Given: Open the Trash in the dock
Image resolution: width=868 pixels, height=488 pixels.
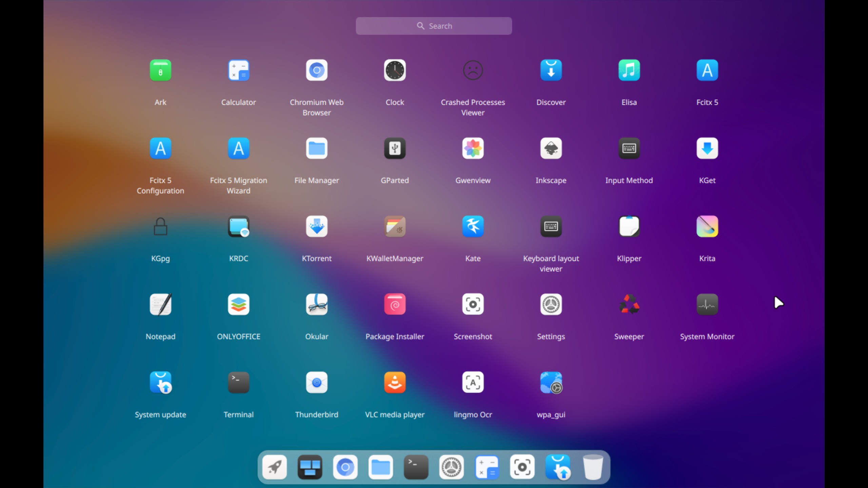Looking at the screenshot, I should (x=593, y=467).
